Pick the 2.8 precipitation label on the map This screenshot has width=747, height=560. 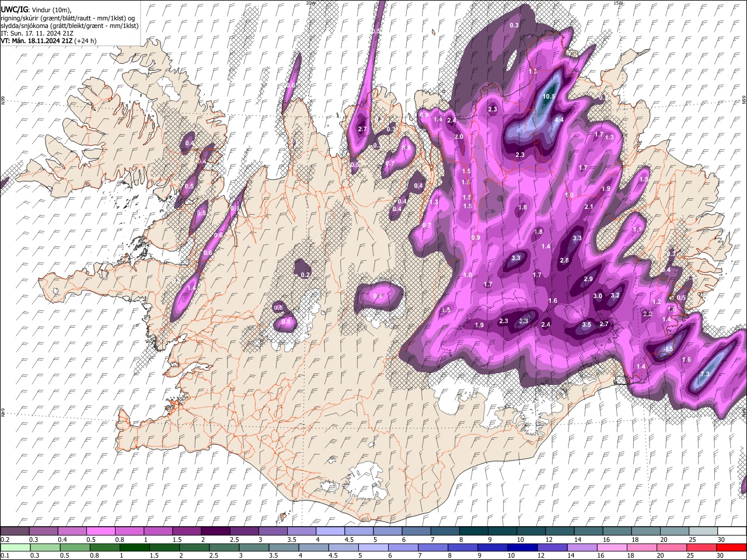pyautogui.click(x=564, y=260)
